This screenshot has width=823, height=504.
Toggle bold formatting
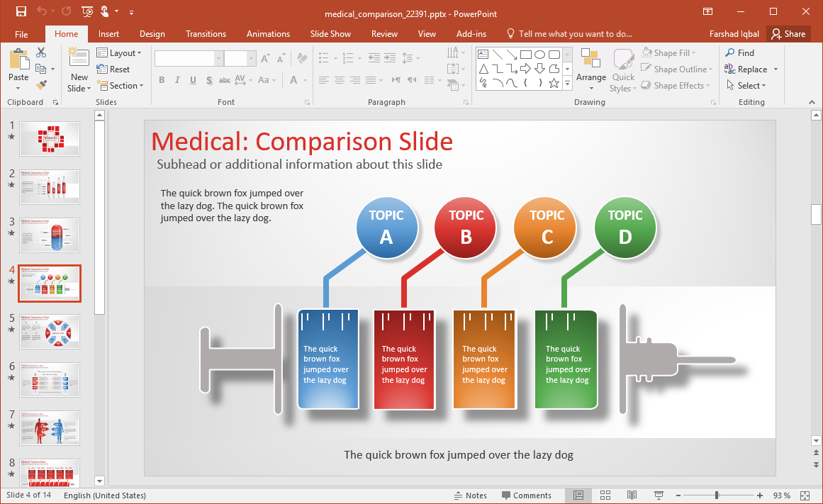tap(162, 80)
